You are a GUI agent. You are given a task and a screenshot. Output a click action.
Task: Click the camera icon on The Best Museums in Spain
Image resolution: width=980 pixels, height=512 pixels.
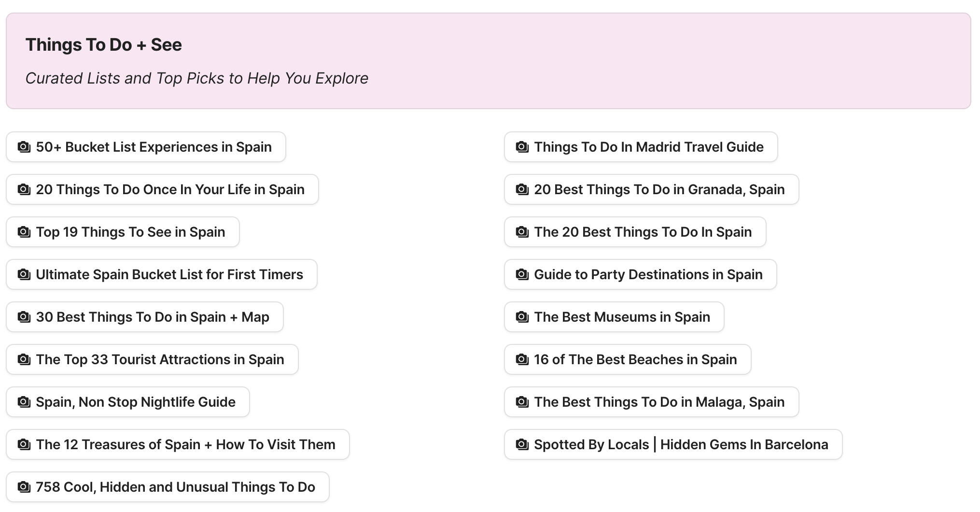coord(522,317)
